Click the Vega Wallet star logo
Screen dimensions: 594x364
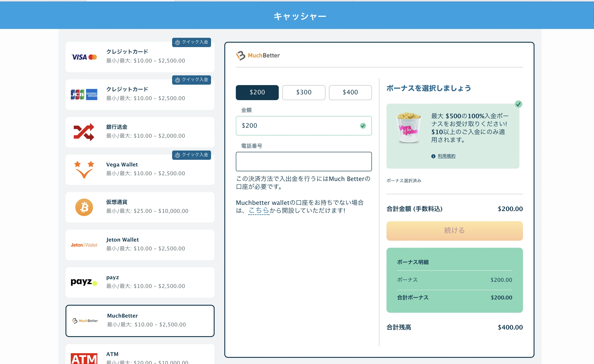pyautogui.click(x=84, y=170)
